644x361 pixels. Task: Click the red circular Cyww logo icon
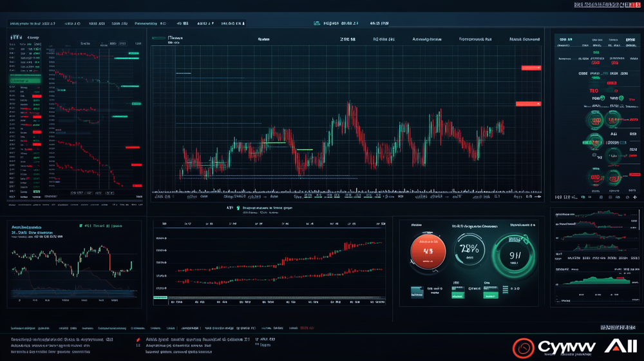(x=524, y=349)
